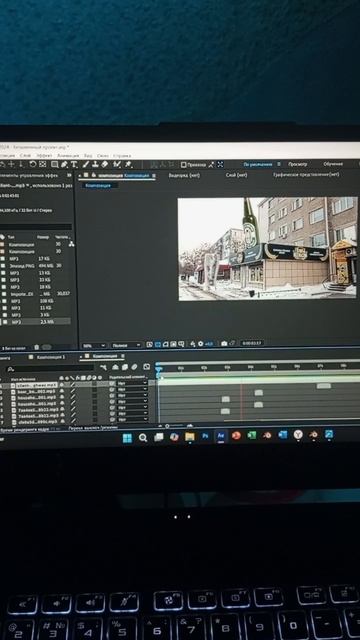Screen dimensions: 360x640
Task: Open the Слой (нет) viewer tab
Action: [x=236, y=175]
